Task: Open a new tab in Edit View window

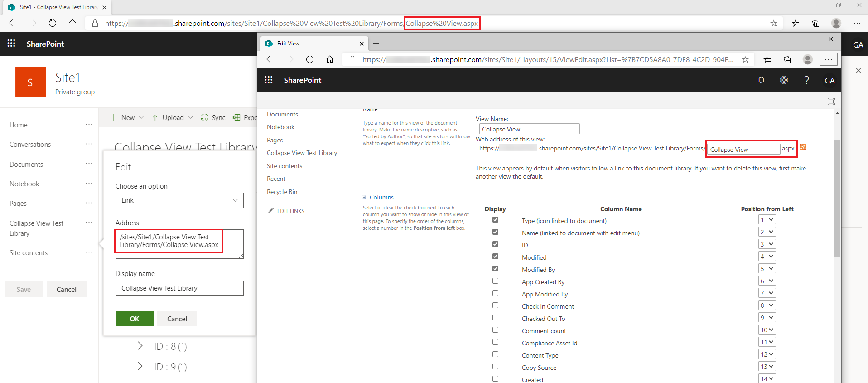Action: click(x=376, y=44)
